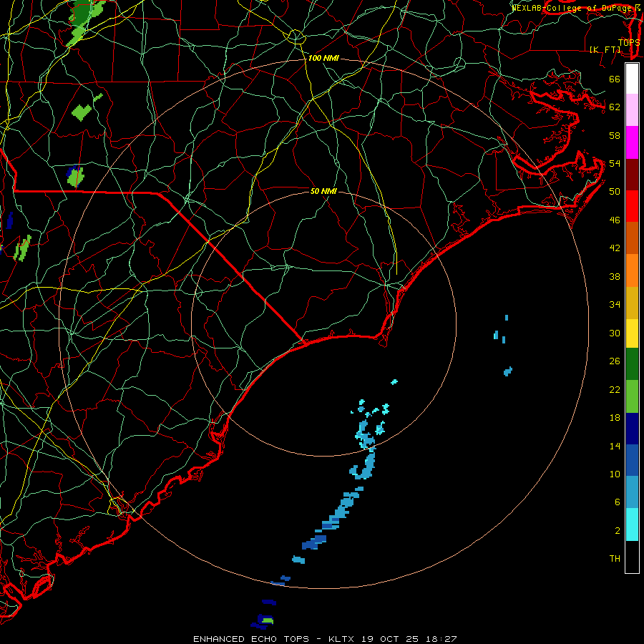Click the 19 OCT 25 date text
Screen dimensions: 644x644
(390, 639)
